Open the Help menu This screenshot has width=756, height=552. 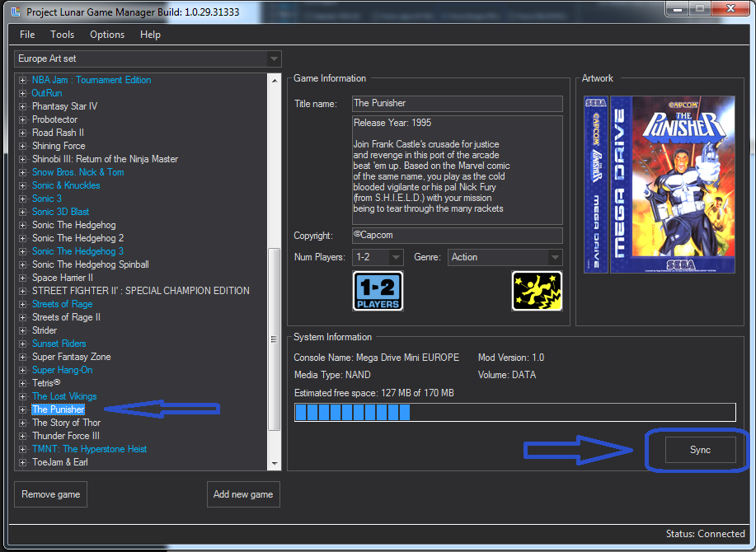tap(151, 35)
